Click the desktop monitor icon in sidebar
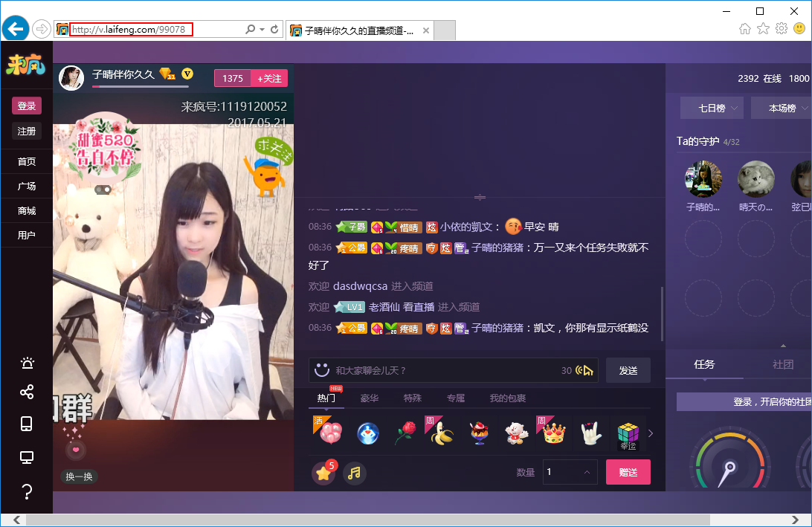Image resolution: width=812 pixels, height=527 pixels. [27, 457]
